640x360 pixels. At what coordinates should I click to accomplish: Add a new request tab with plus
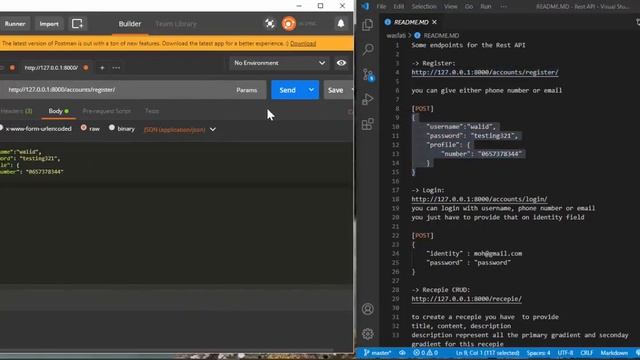click(x=102, y=68)
